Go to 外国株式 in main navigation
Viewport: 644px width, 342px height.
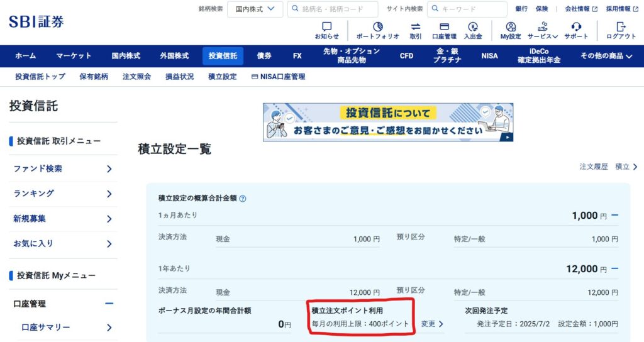pos(174,56)
